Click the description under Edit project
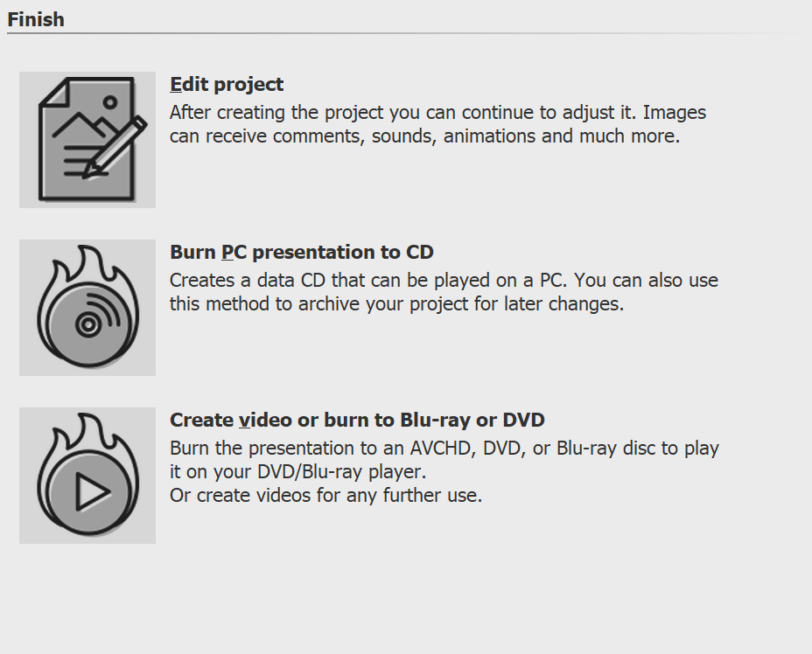812x654 pixels. [x=437, y=123]
